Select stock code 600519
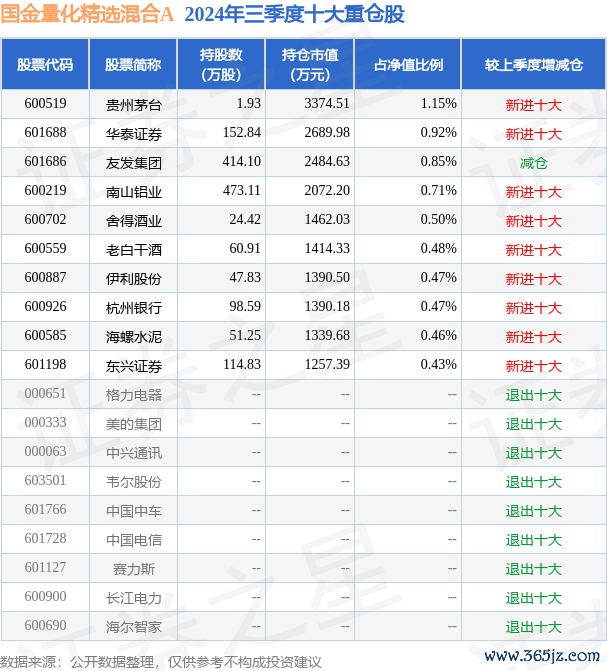The image size is (607, 671). (x=45, y=104)
